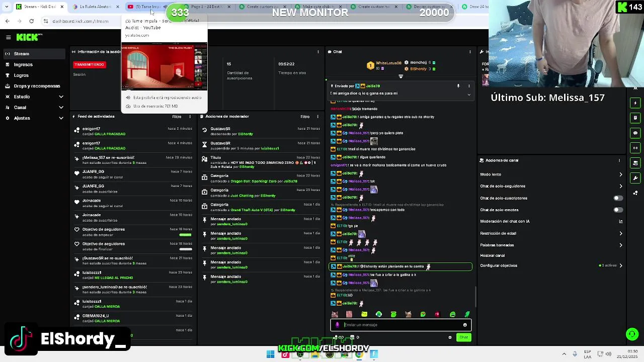644x362 pixels.
Task: Open options menu of Acciones de moderador panel
Action: 318,117
